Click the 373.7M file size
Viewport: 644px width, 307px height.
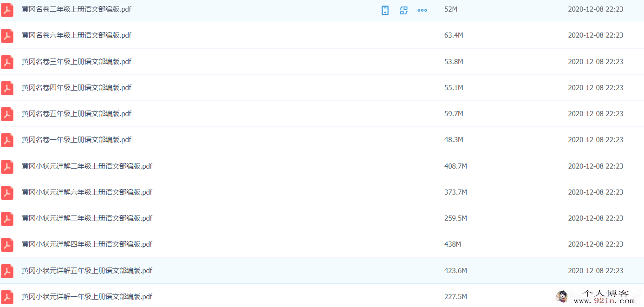[455, 192]
